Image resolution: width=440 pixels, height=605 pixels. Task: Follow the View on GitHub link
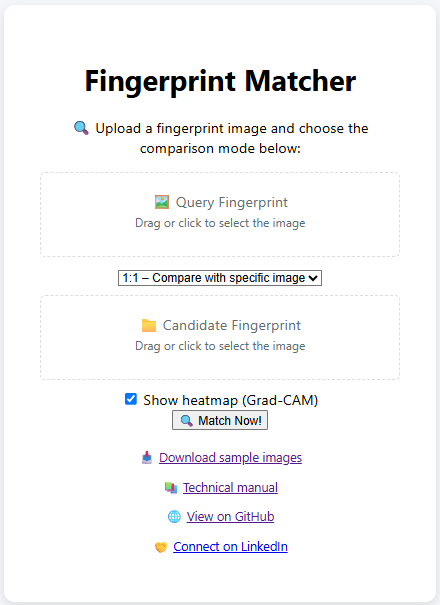(x=230, y=517)
